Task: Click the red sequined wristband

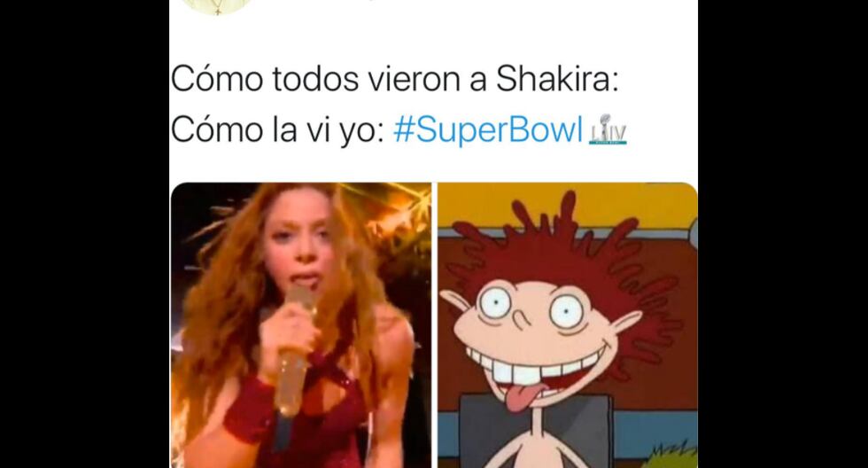Action: click(249, 407)
